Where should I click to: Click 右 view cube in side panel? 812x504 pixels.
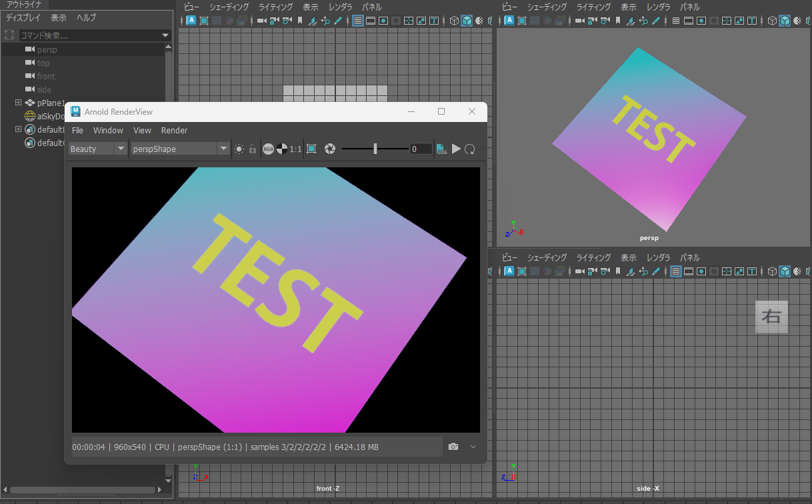[x=771, y=317]
